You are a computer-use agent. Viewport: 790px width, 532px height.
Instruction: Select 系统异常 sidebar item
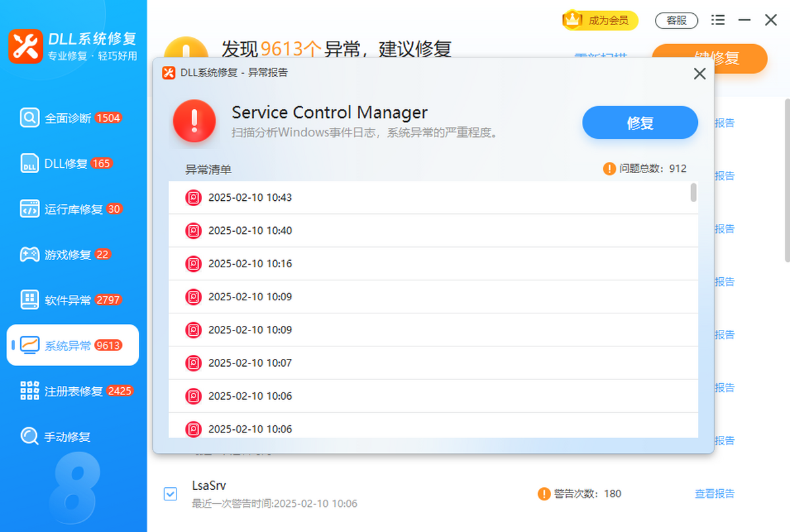72,345
